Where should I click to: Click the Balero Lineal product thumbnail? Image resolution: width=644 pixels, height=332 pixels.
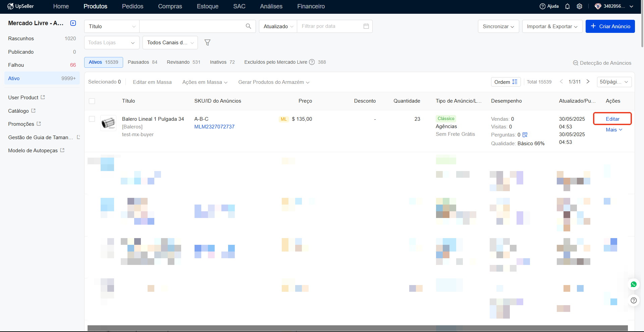pyautogui.click(x=108, y=123)
